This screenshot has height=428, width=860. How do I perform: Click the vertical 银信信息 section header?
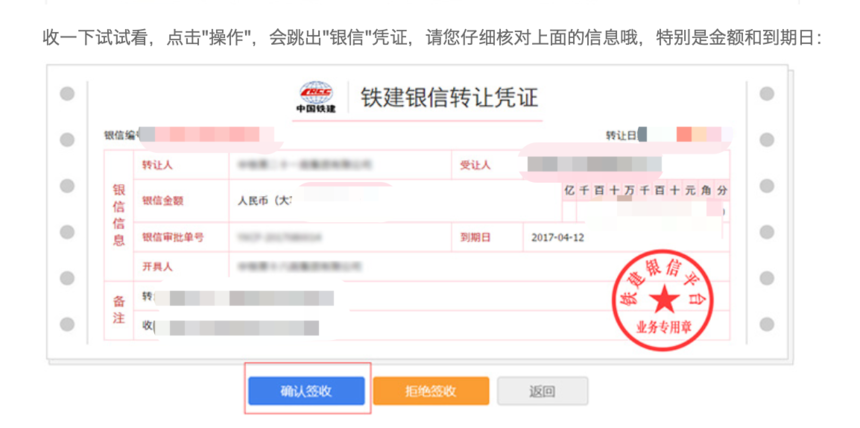click(x=118, y=214)
